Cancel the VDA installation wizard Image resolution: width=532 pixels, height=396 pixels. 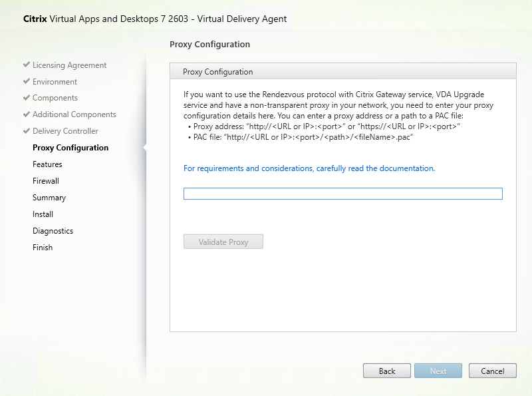pyautogui.click(x=492, y=371)
